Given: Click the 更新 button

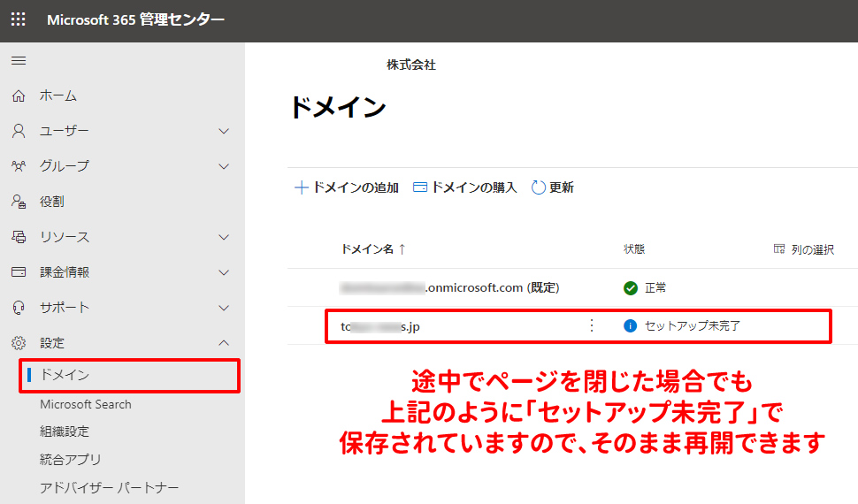Looking at the screenshot, I should tap(553, 187).
